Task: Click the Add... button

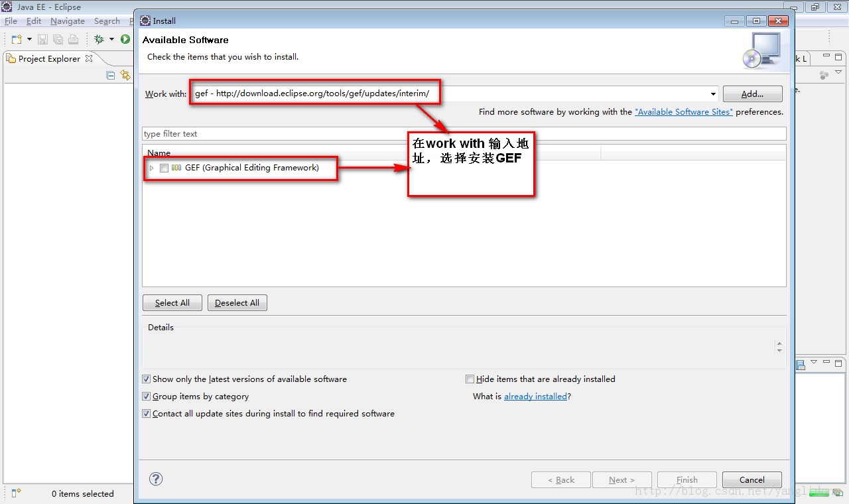Action: pos(752,94)
